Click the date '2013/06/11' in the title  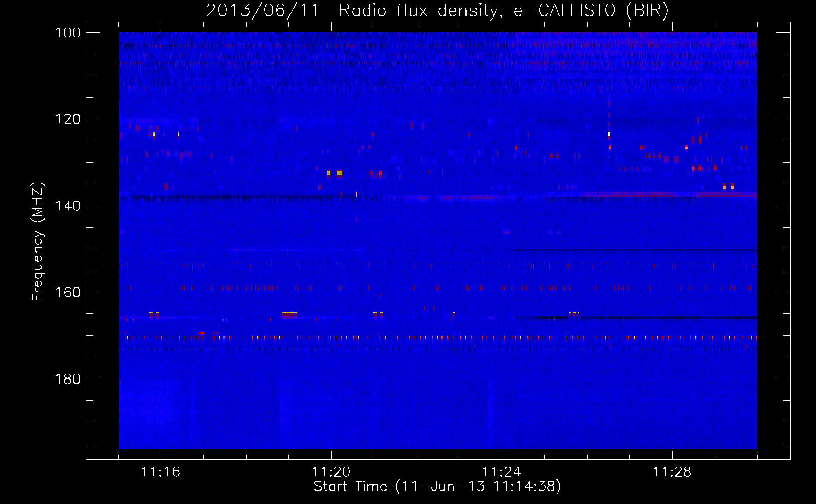tap(263, 11)
